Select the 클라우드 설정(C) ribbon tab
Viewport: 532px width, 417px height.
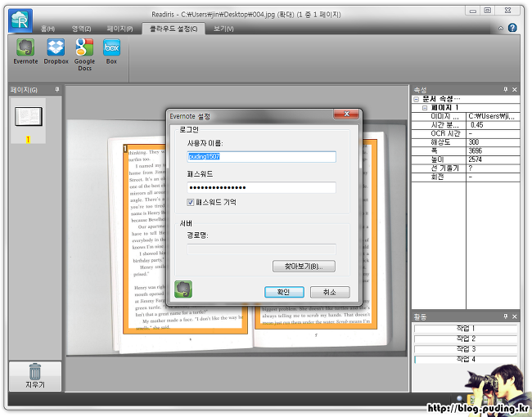click(174, 29)
